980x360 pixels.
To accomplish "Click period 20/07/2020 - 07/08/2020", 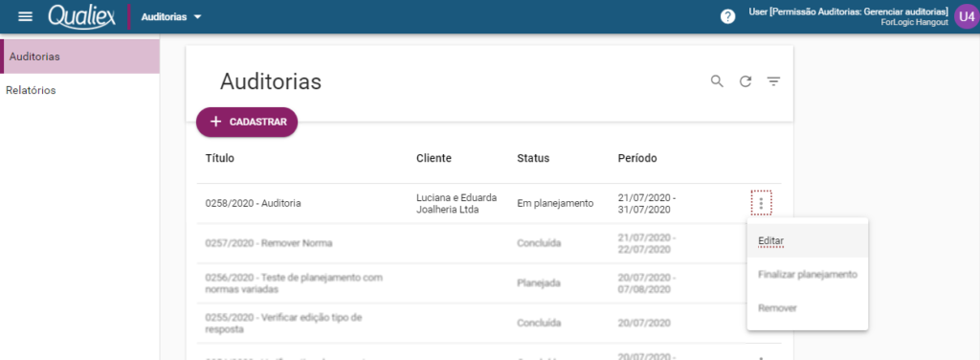I will (647, 283).
